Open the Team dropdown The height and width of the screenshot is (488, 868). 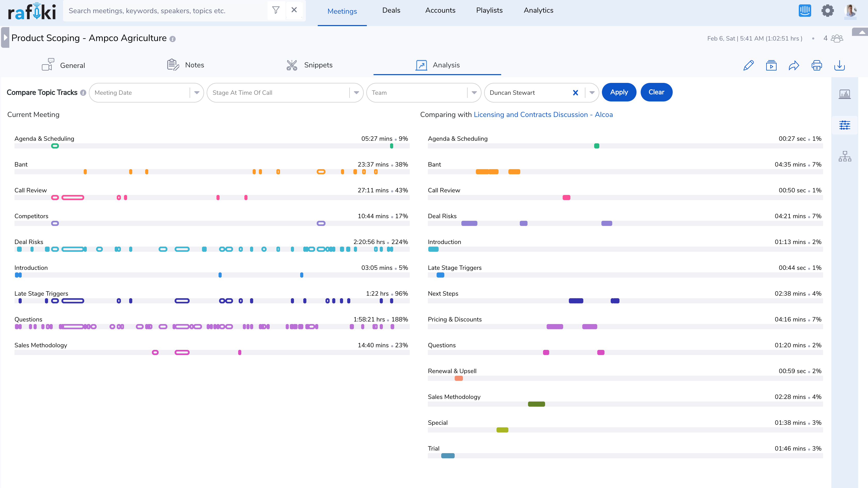coord(474,93)
